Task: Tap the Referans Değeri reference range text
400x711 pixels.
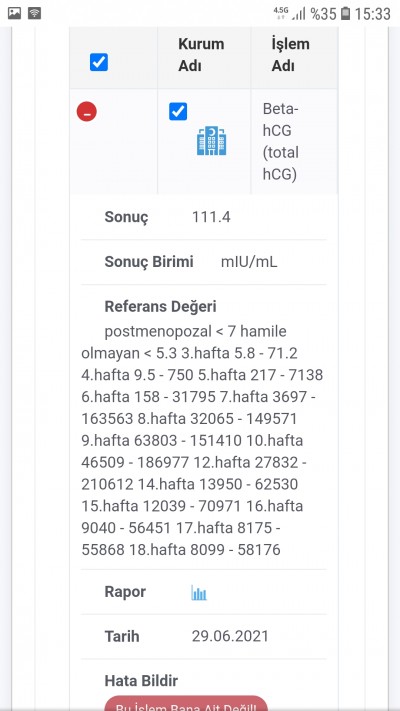Action: click(202, 441)
